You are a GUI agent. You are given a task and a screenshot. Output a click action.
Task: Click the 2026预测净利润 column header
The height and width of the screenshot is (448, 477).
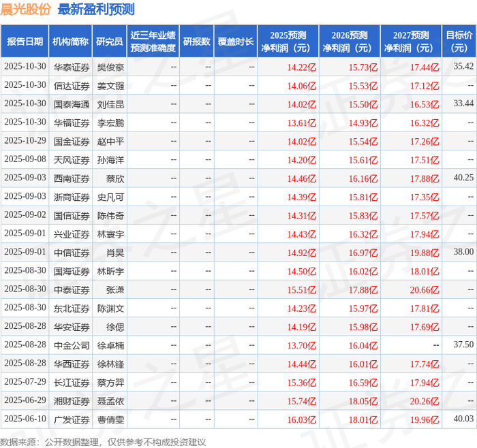coord(350,42)
